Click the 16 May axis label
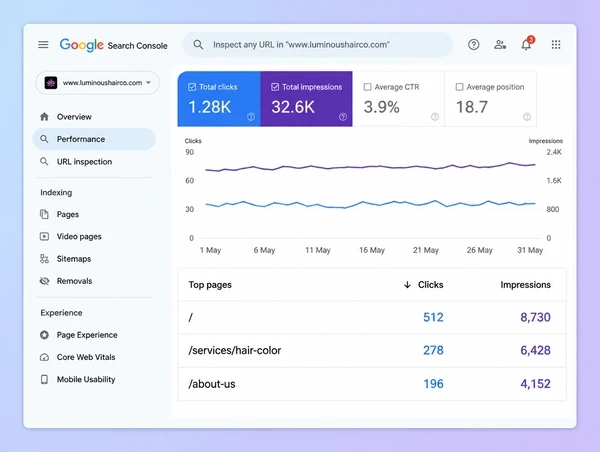600x452 pixels. click(372, 250)
